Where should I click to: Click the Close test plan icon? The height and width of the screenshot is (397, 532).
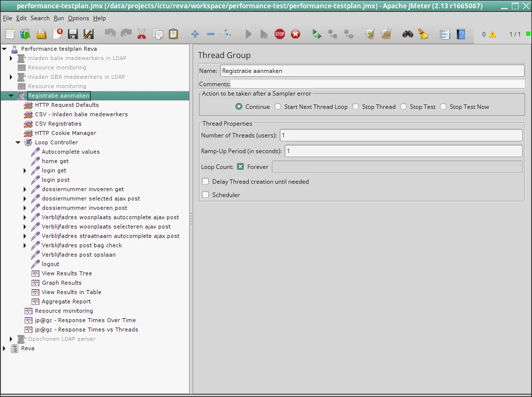[58, 34]
